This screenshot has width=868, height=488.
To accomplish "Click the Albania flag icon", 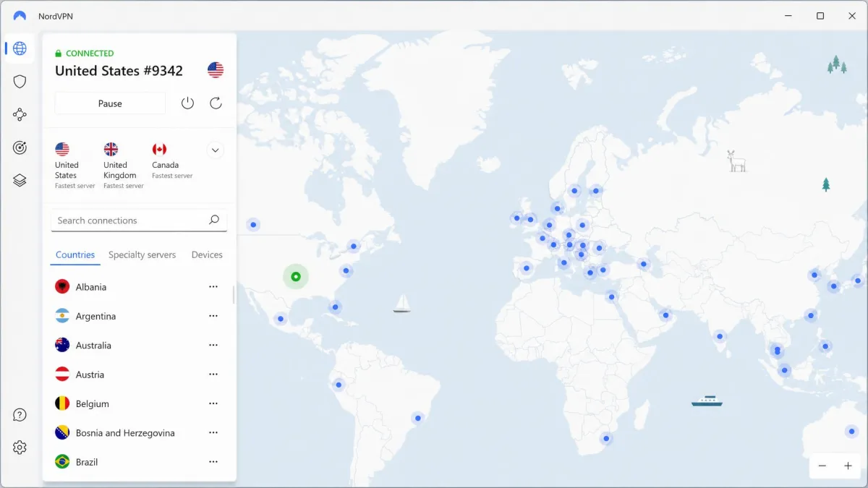I will click(62, 287).
